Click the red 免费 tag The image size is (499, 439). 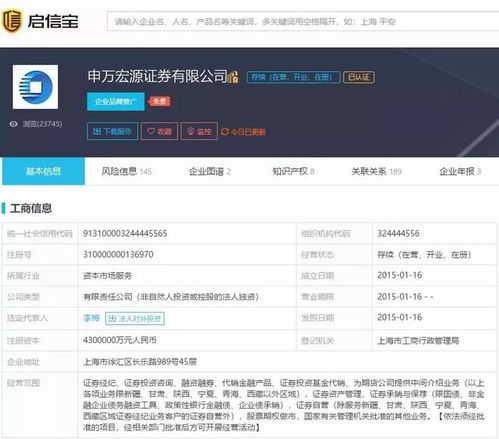pos(160,101)
